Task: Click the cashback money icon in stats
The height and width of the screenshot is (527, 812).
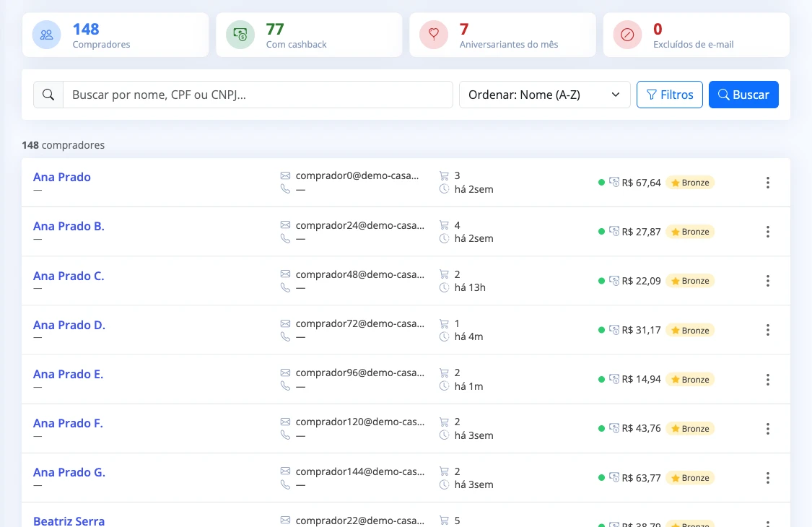Action: [x=240, y=35]
